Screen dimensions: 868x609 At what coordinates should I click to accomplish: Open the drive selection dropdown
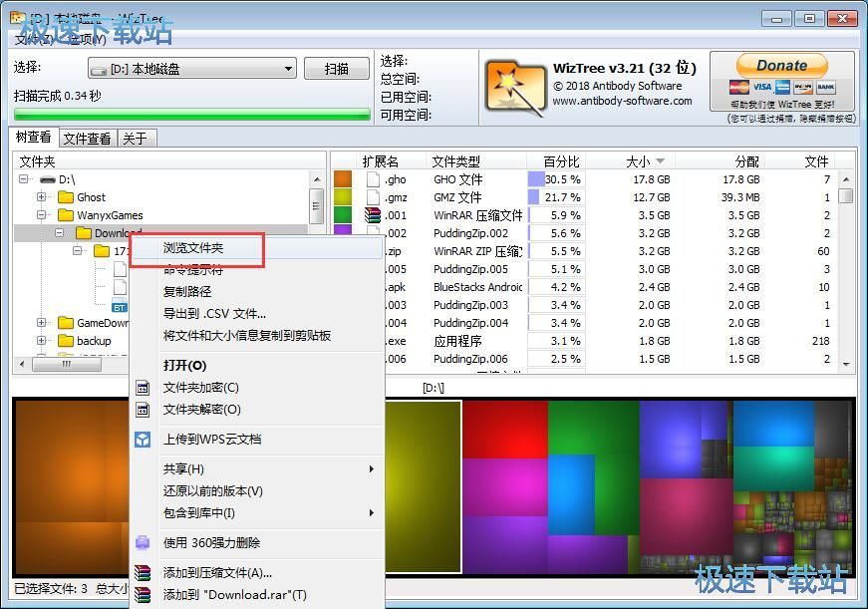(x=288, y=69)
